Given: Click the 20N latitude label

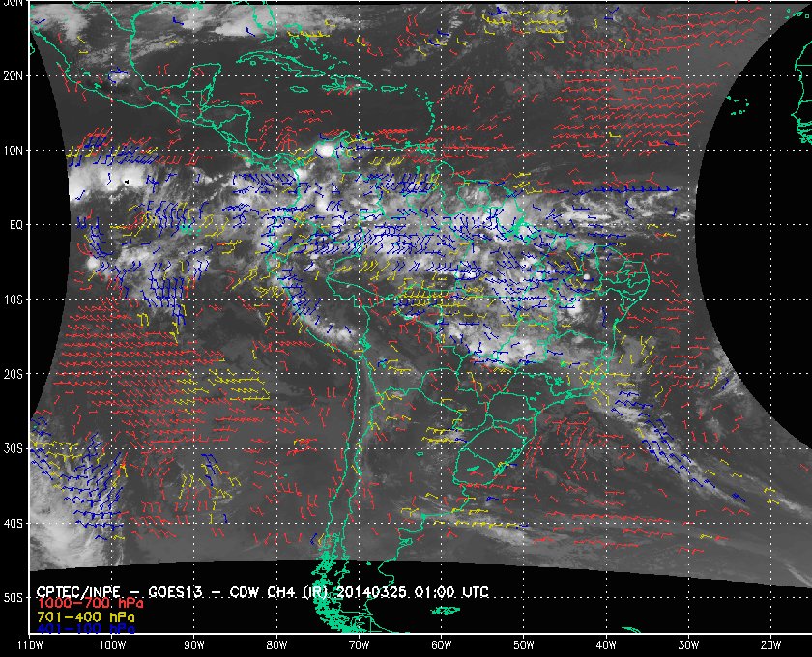Looking at the screenshot, I should pos(13,76).
